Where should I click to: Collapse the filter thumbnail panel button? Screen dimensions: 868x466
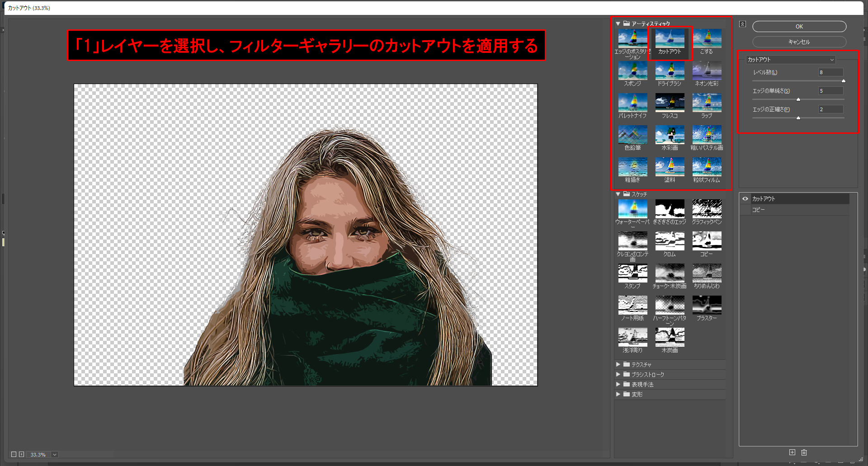[x=742, y=24]
